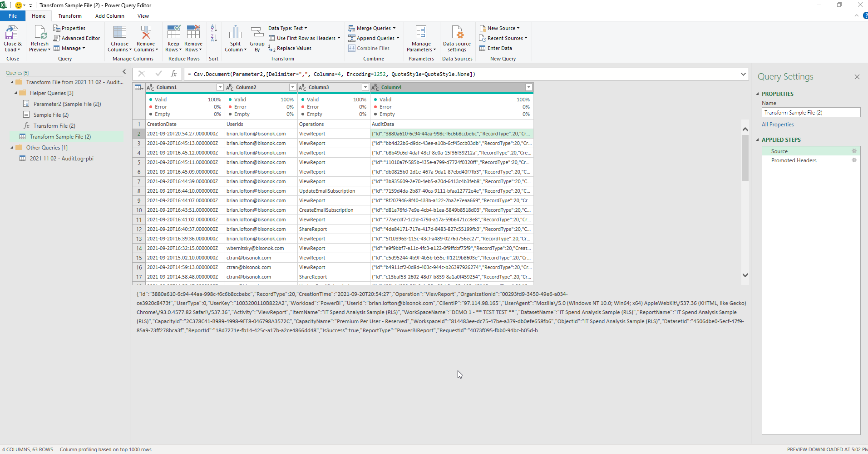Select the Parameter2 (Sample File (2)) query
Screen dimensions: 868x454
coord(67,104)
